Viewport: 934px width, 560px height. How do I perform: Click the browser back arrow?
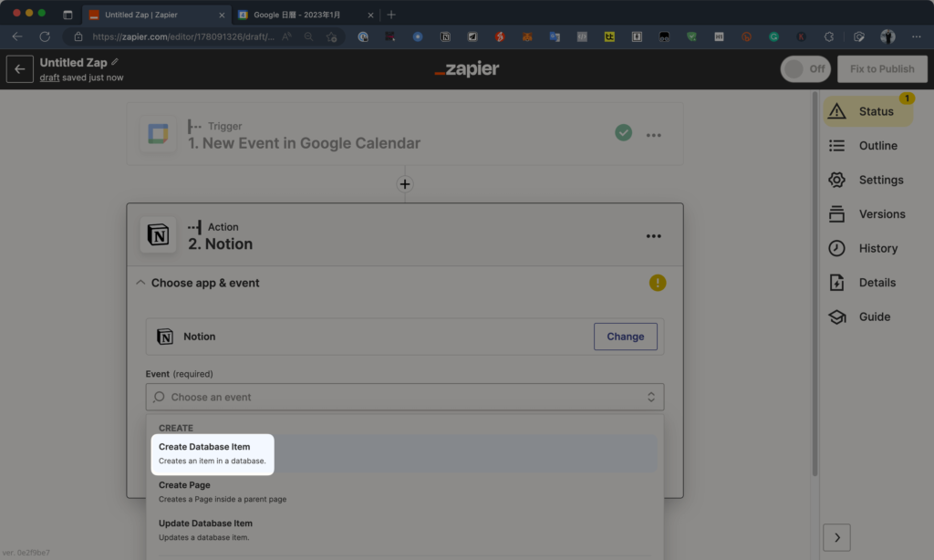click(17, 36)
